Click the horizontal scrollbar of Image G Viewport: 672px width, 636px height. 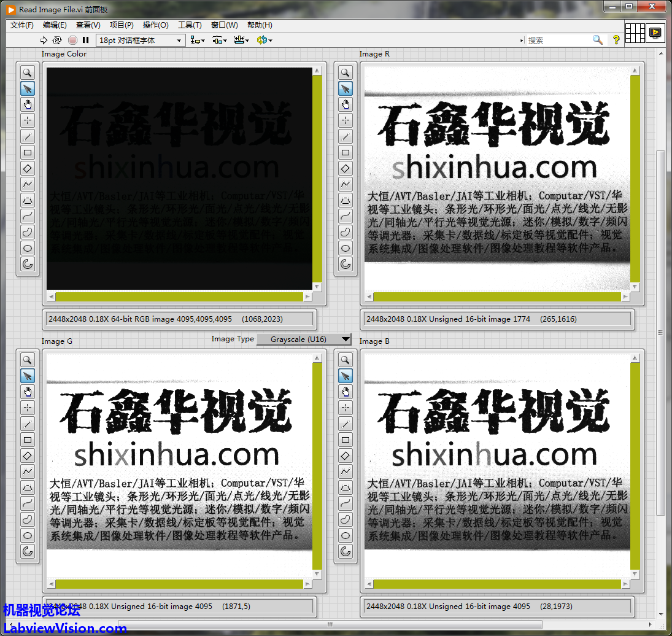click(x=179, y=584)
